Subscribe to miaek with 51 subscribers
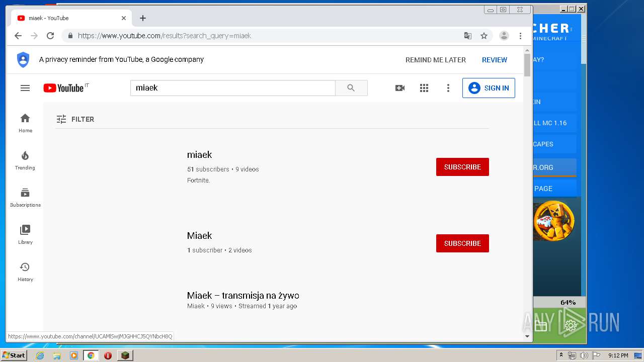Screen dimensions: 644x362 tap(462, 167)
